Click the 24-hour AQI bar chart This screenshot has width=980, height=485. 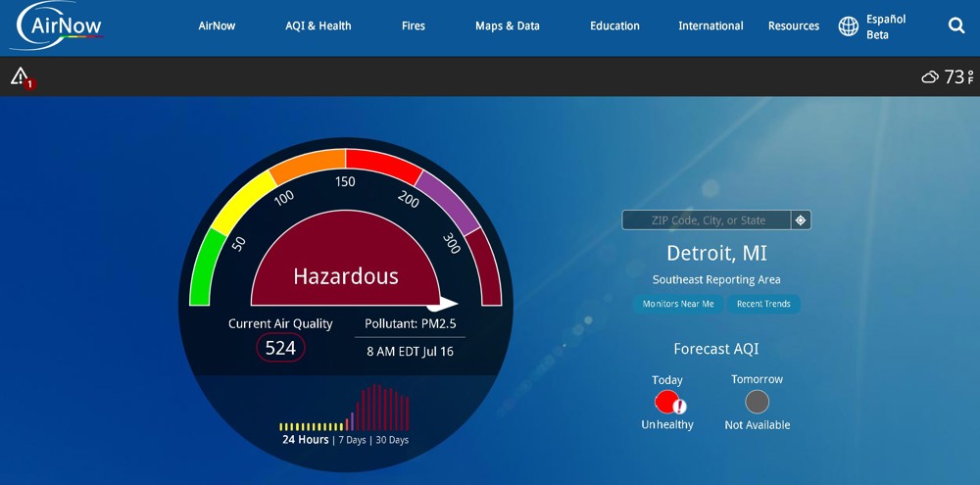pos(344,408)
